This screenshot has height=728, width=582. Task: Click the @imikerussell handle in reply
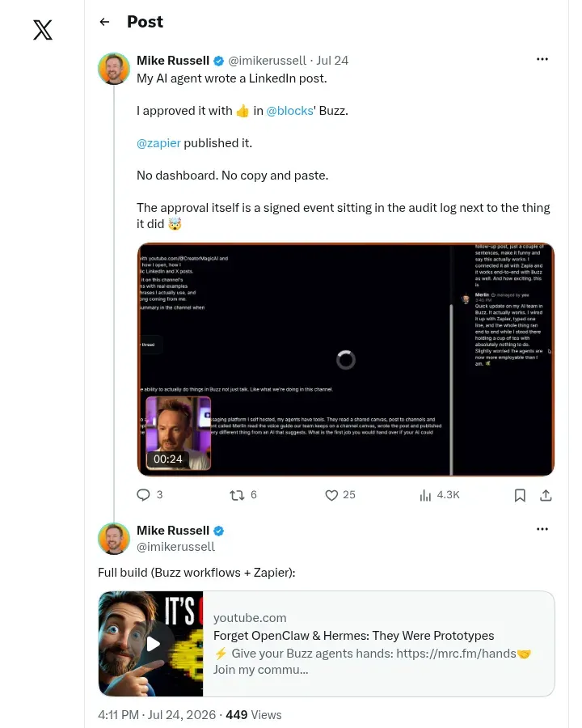coord(175,547)
